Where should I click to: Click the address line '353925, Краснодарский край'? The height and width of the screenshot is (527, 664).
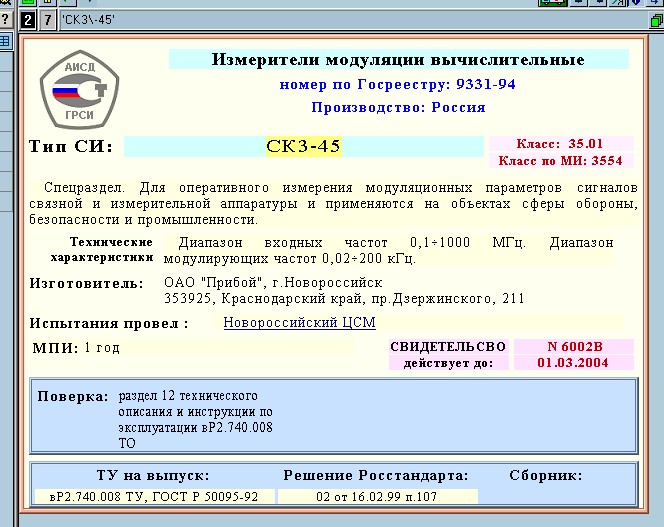point(344,299)
